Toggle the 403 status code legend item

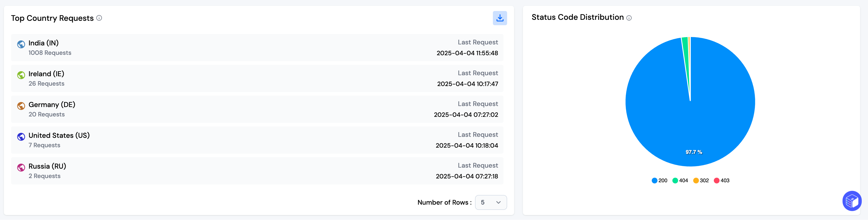pos(721,181)
